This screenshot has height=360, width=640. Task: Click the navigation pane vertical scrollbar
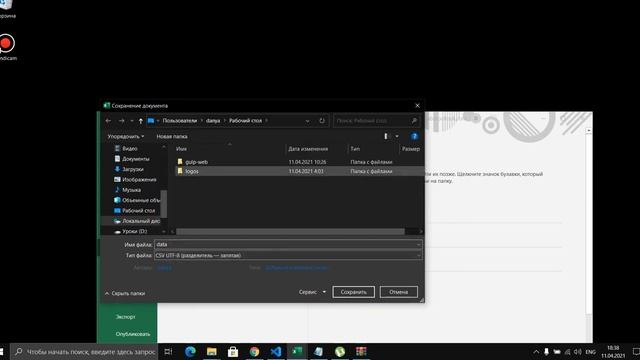click(164, 204)
